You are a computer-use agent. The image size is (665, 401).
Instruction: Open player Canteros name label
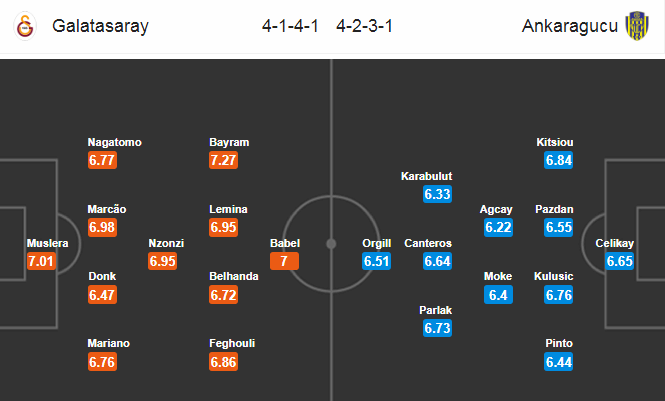click(x=428, y=243)
